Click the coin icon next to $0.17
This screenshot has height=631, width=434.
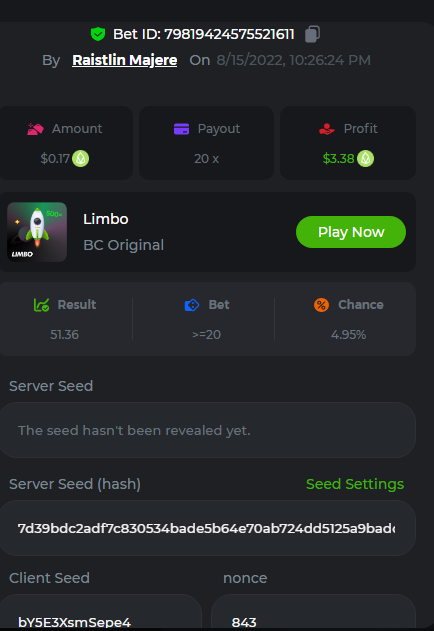point(81,159)
